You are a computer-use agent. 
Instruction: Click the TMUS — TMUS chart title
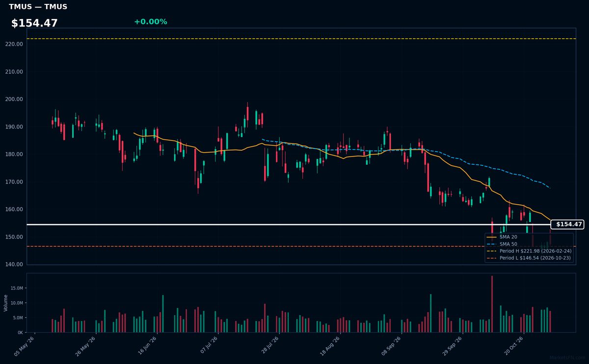click(38, 7)
